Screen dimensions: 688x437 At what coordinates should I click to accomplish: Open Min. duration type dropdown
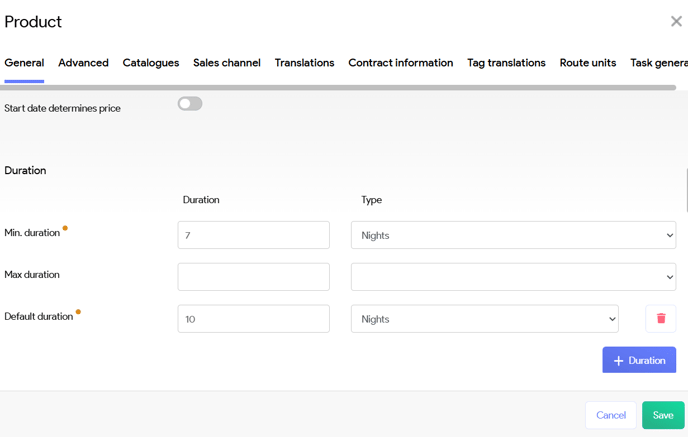click(513, 235)
